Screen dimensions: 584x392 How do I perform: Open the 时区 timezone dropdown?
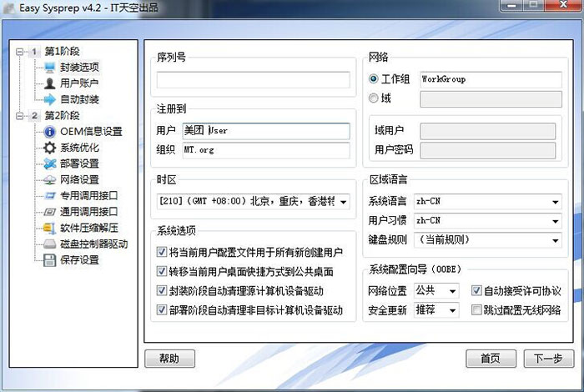[x=343, y=202]
